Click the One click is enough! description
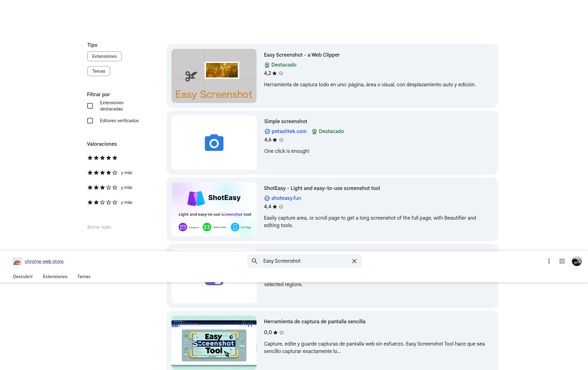The image size is (588, 370). [287, 151]
